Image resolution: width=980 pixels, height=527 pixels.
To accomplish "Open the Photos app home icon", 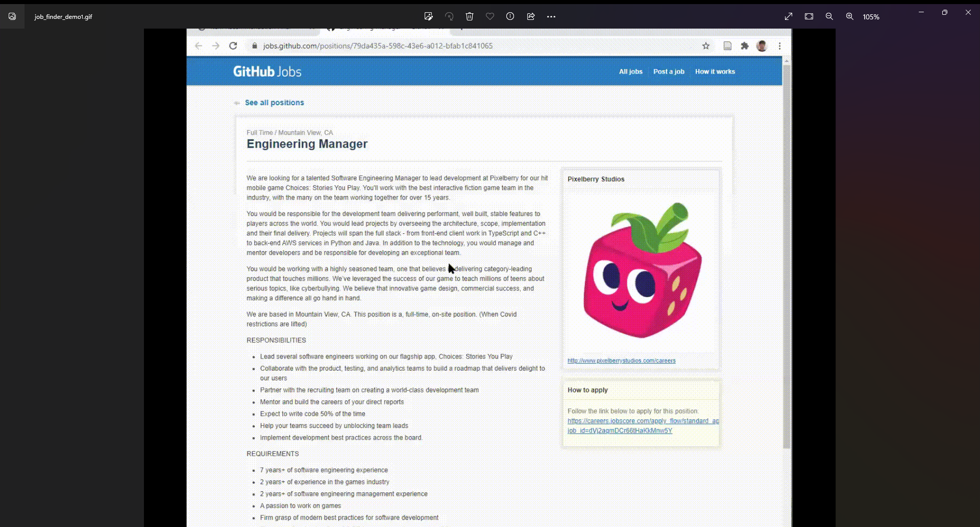I will click(x=12, y=16).
